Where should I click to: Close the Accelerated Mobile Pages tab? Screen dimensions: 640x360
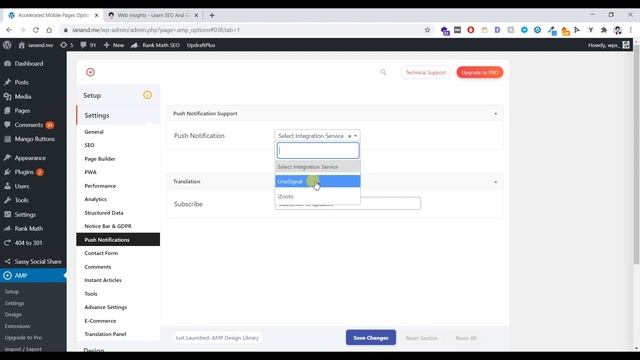96,15
